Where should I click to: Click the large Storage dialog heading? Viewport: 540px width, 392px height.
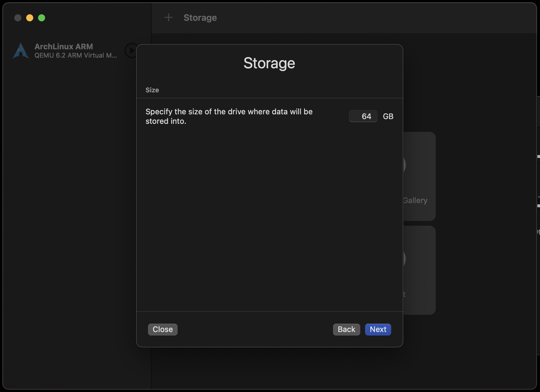pyautogui.click(x=269, y=63)
